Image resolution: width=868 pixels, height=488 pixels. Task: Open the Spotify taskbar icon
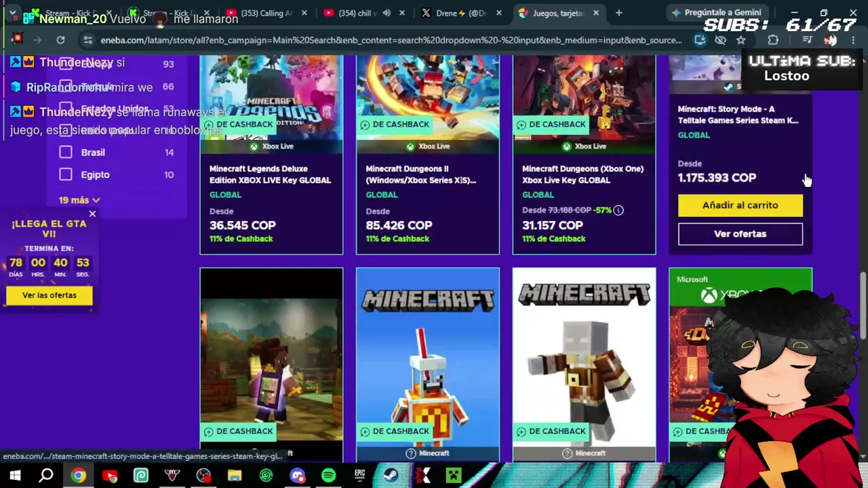click(328, 476)
